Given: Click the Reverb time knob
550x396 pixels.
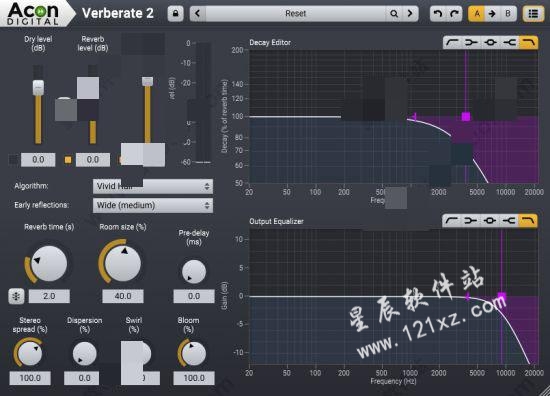Looking at the screenshot, I should coord(49,264).
